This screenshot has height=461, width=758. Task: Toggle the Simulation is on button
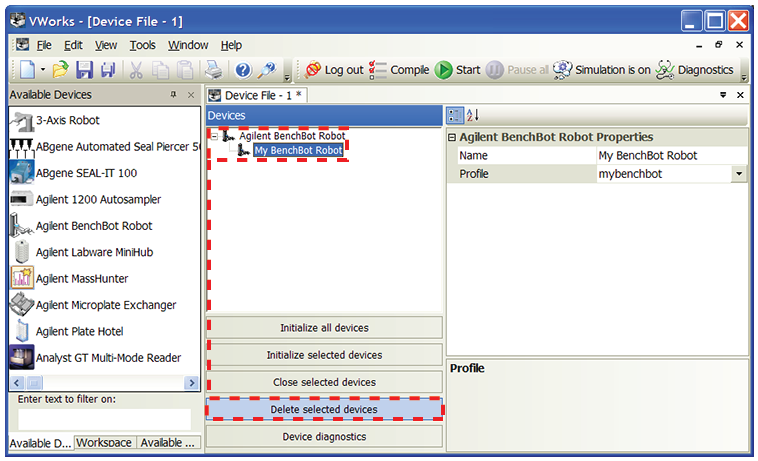click(601, 70)
